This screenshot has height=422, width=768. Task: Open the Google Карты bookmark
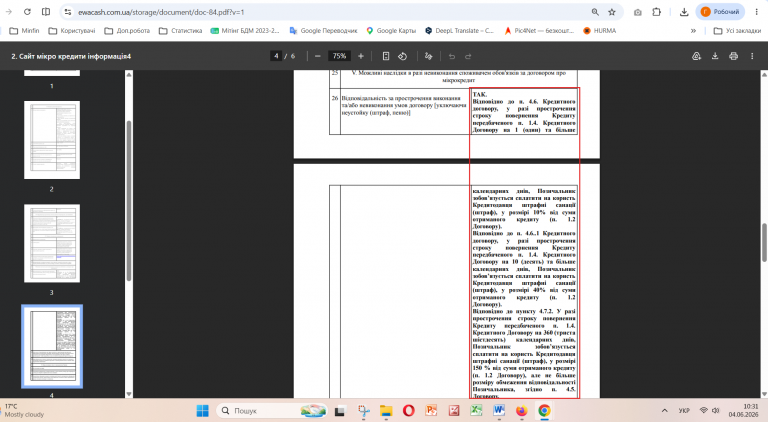pyautogui.click(x=391, y=30)
